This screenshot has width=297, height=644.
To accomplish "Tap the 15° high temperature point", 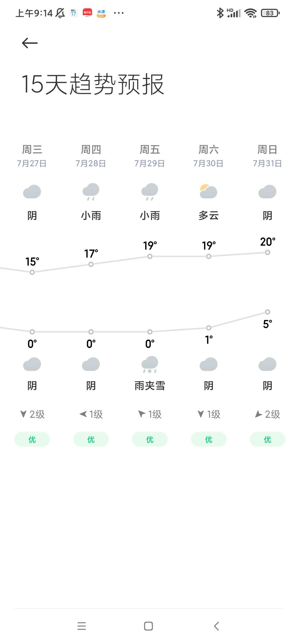I will 32,272.
